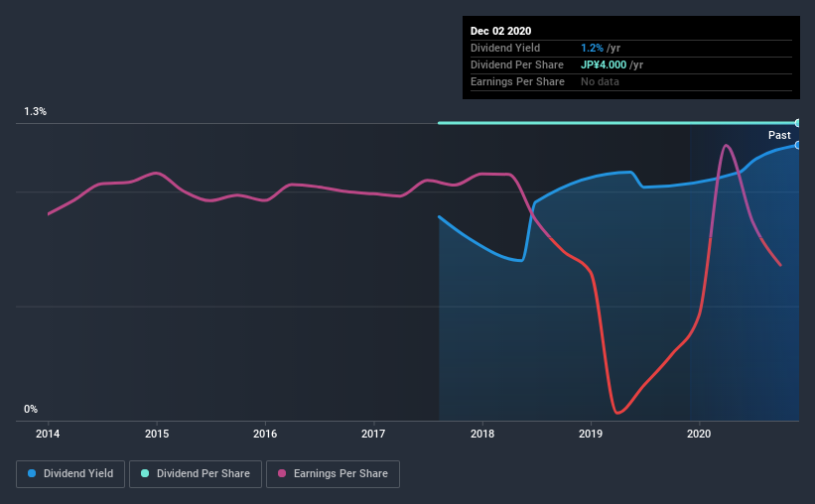Click the blue endpoint marker on the Dividend Yield line

click(797, 145)
